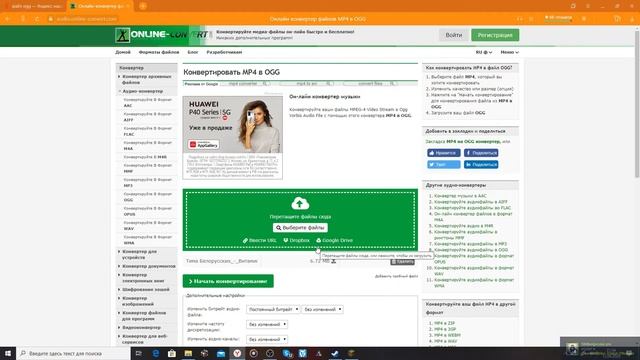Viewport: 640px width, 360px height.
Task: Open the Конвертер музыки в AAC link
Action: click(x=460, y=196)
